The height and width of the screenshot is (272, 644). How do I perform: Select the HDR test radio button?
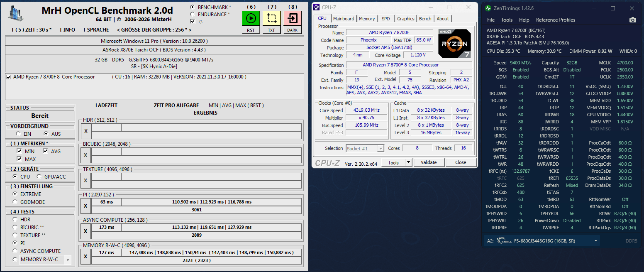15,219
